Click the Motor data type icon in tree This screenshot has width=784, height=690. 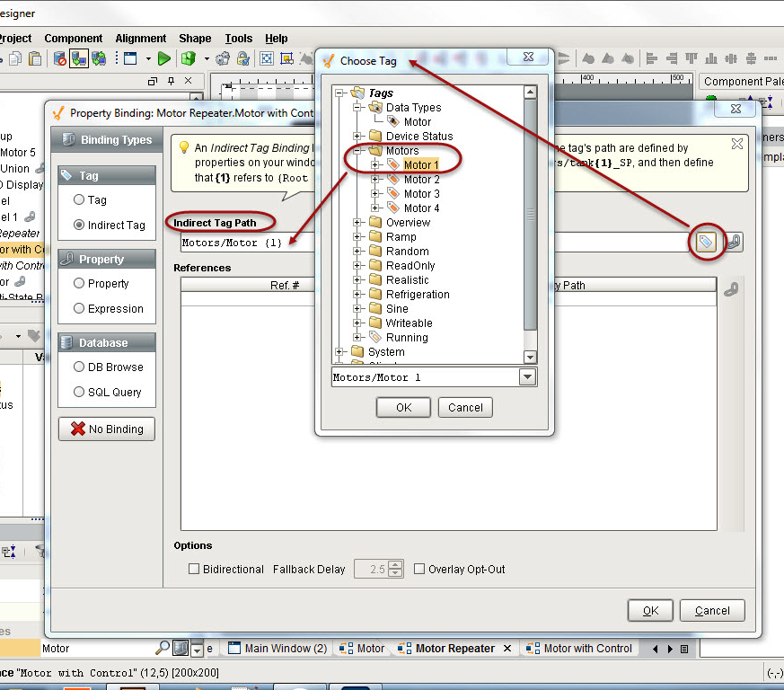point(393,122)
